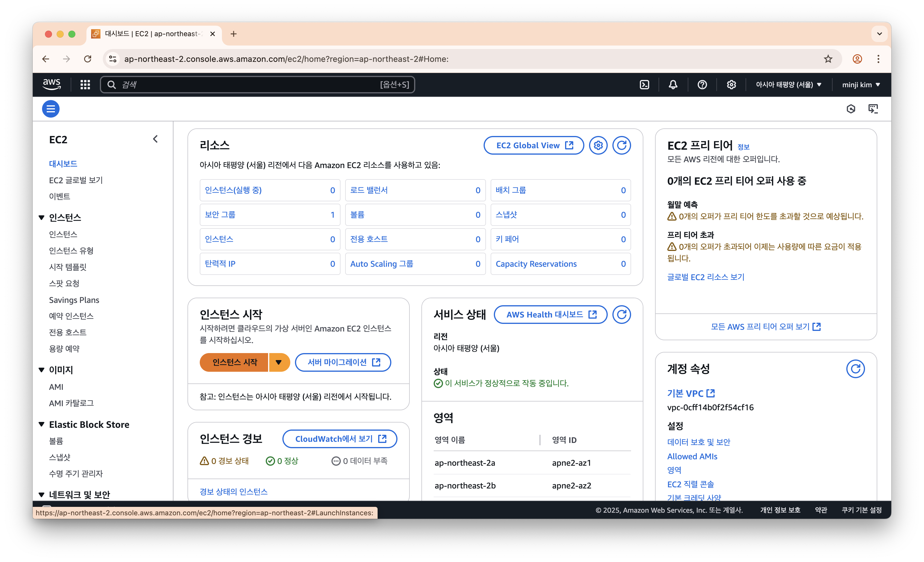Open the 탄력적 IP resource link
The width and height of the screenshot is (924, 562).
tap(220, 264)
